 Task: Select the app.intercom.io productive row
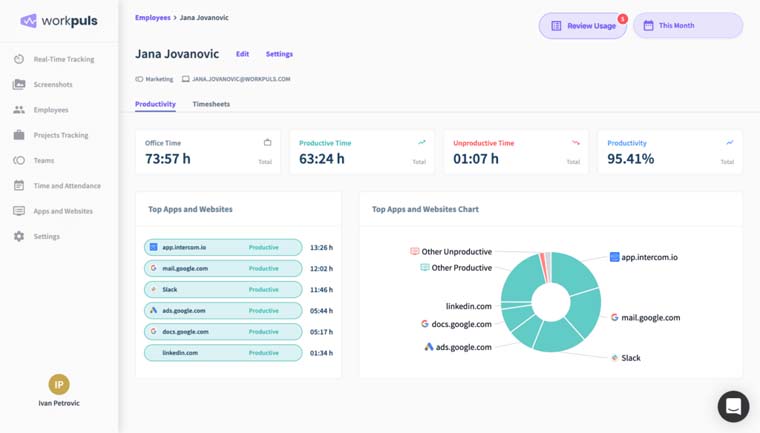(223, 247)
